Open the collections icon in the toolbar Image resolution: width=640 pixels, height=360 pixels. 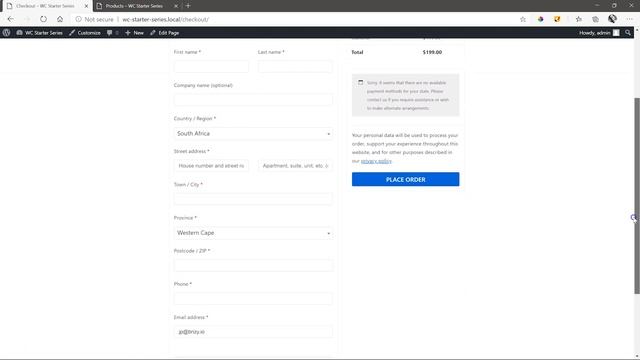point(596,19)
